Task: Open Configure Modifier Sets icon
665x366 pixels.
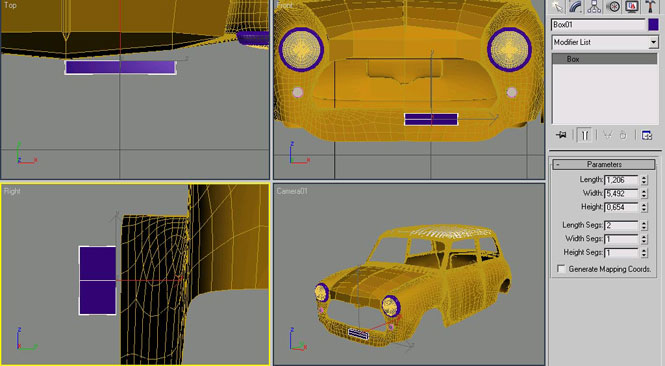Action: (647, 135)
